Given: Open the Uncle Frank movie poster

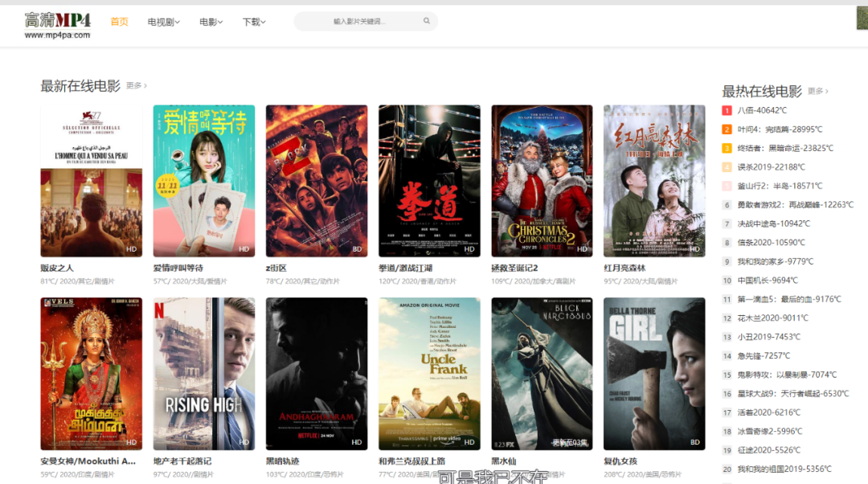Looking at the screenshot, I should click(429, 373).
